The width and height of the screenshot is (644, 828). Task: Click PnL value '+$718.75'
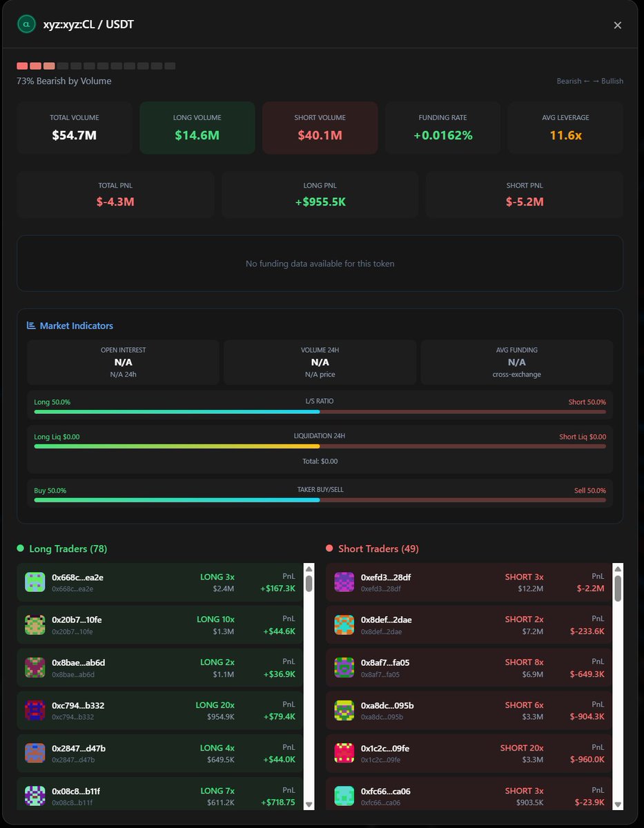pyautogui.click(x=278, y=802)
